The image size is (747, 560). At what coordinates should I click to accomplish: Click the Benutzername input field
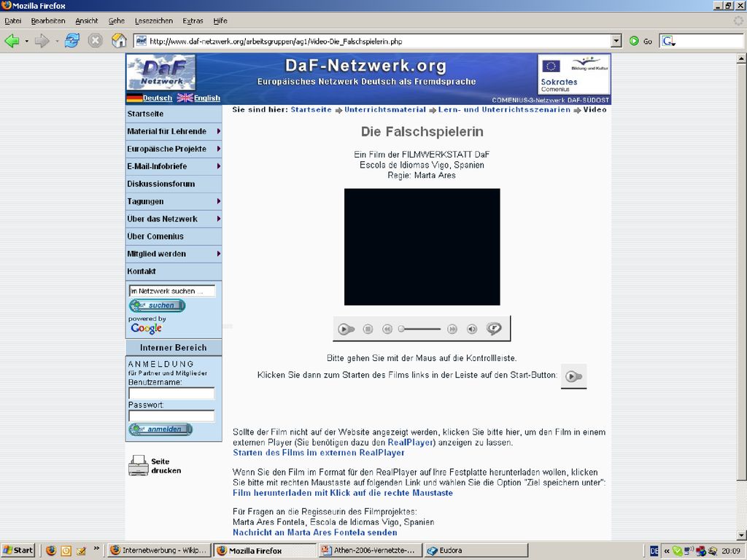click(x=171, y=393)
